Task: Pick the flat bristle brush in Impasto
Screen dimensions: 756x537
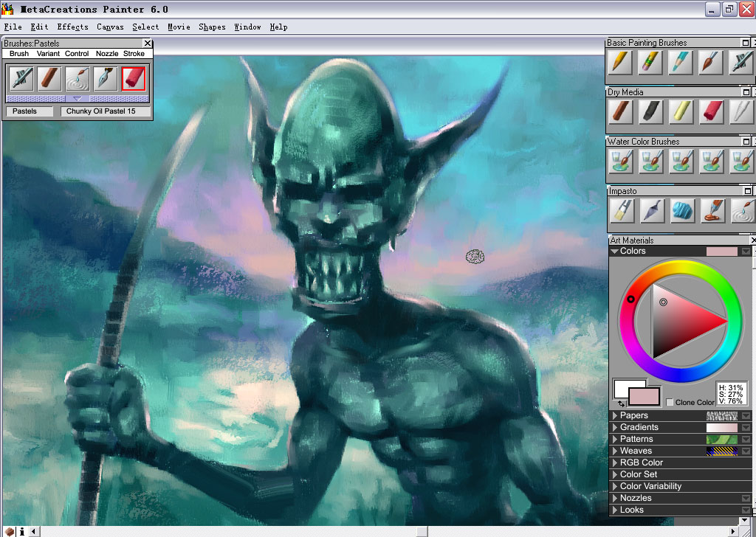Action: (622, 211)
